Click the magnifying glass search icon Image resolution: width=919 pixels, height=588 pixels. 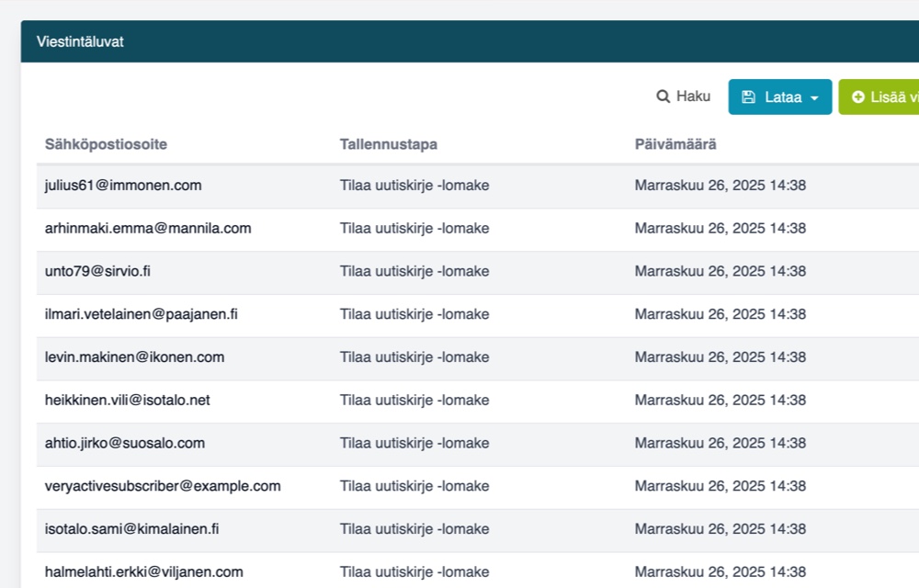[663, 96]
